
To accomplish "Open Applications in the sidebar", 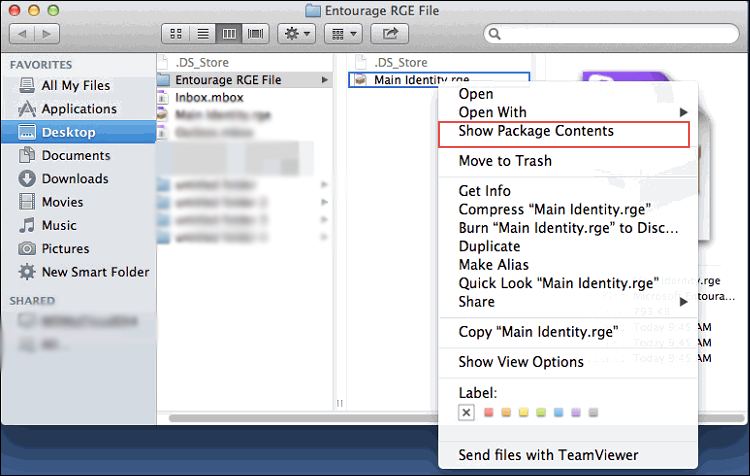I will pyautogui.click(x=79, y=109).
